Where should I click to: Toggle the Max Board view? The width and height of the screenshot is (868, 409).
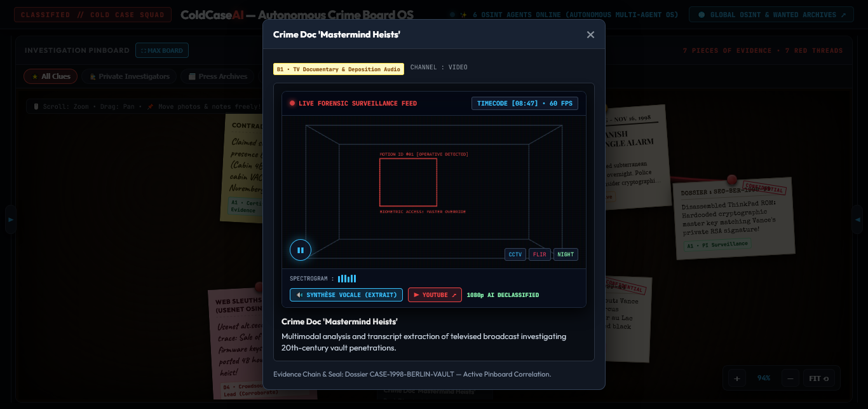tap(162, 51)
